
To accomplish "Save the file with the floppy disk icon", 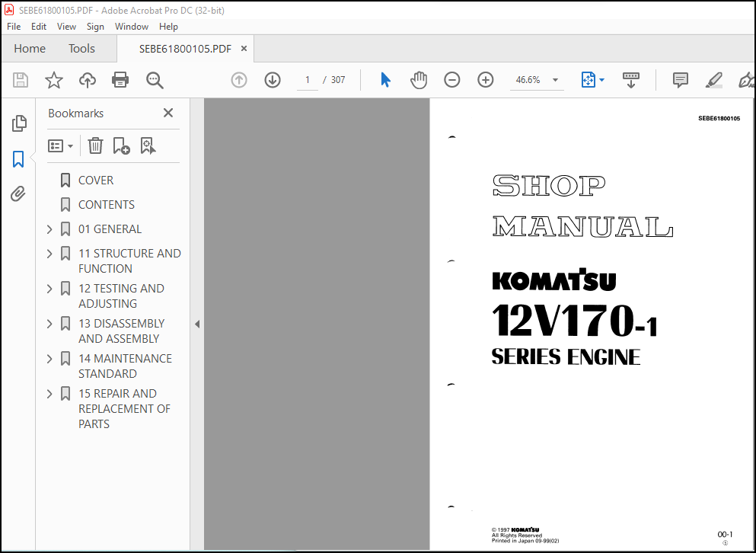I will pyautogui.click(x=21, y=80).
